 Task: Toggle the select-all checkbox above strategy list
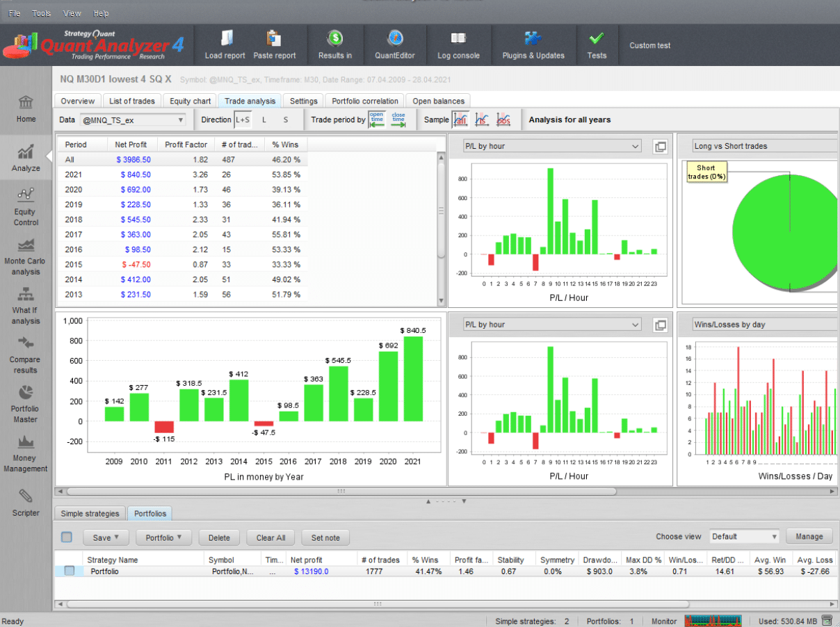click(67, 537)
